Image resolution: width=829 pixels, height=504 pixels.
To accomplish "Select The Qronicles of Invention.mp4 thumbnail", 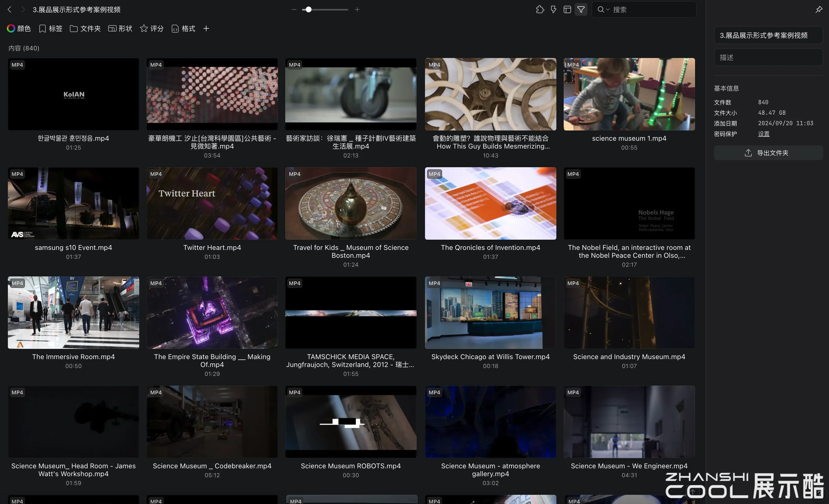I will (490, 203).
